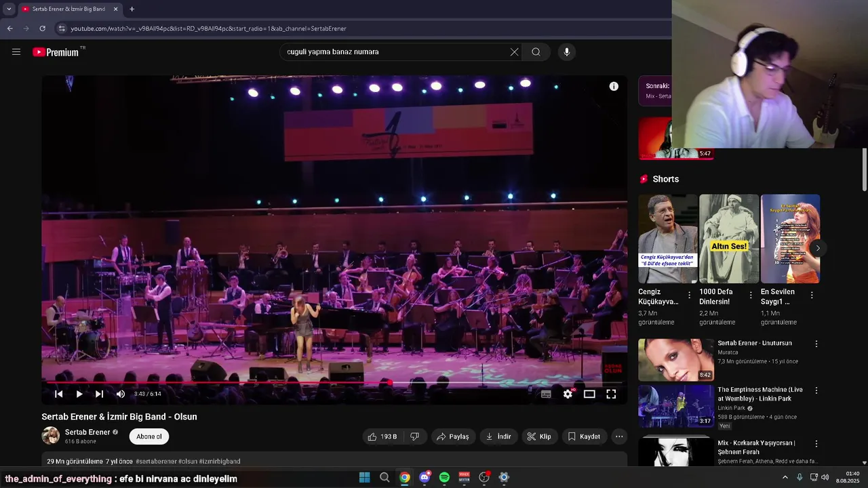
Task: Like the video (193 B)
Action: (382, 436)
